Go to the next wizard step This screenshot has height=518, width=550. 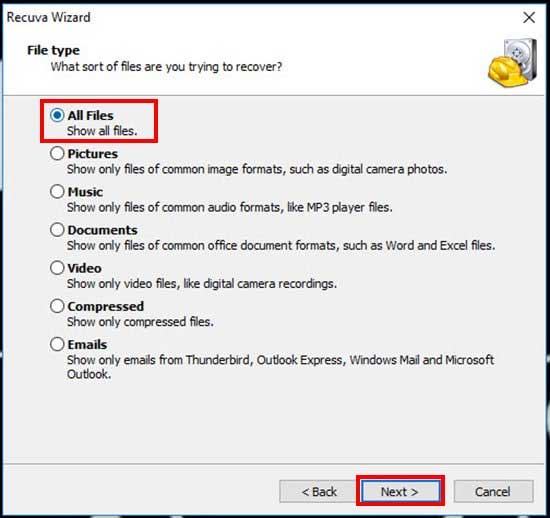(x=400, y=491)
